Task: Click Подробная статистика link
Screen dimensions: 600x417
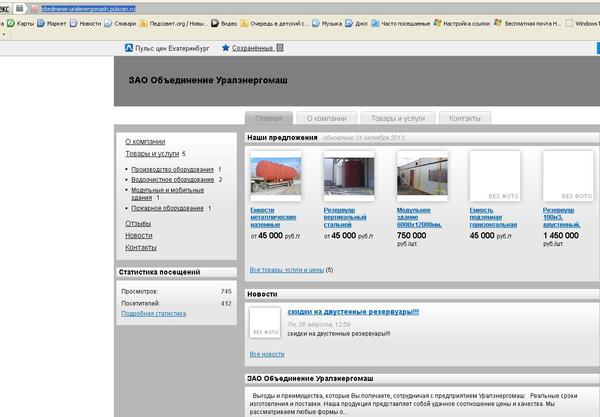Action: click(153, 313)
